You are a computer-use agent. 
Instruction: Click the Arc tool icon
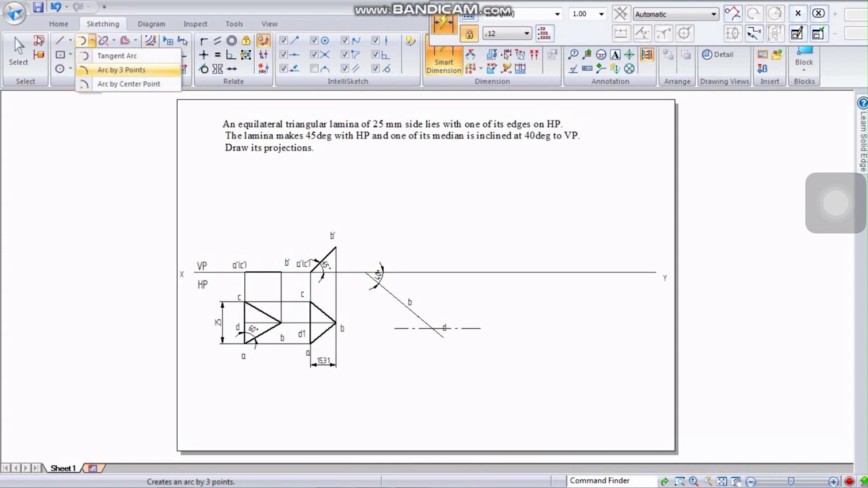click(x=81, y=41)
